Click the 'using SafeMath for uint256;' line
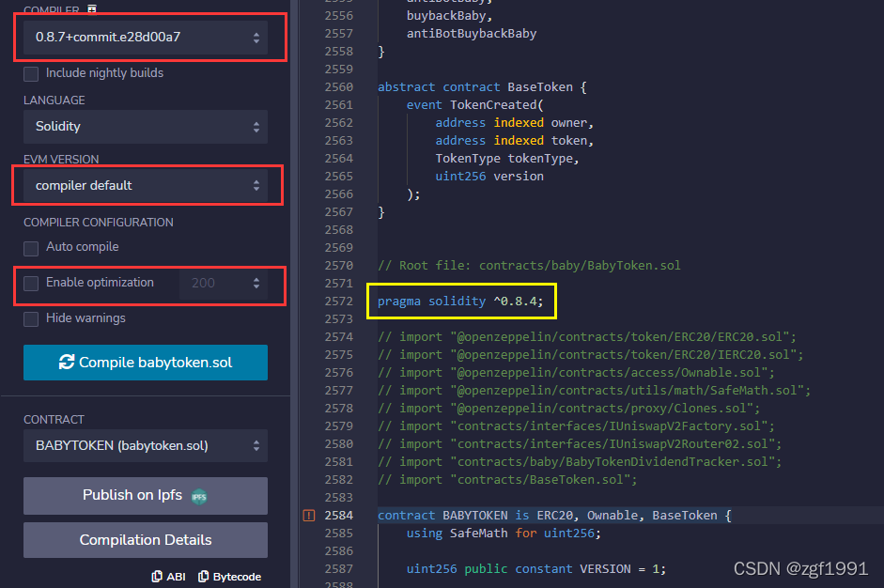Image resolution: width=884 pixels, height=588 pixels. [504, 534]
